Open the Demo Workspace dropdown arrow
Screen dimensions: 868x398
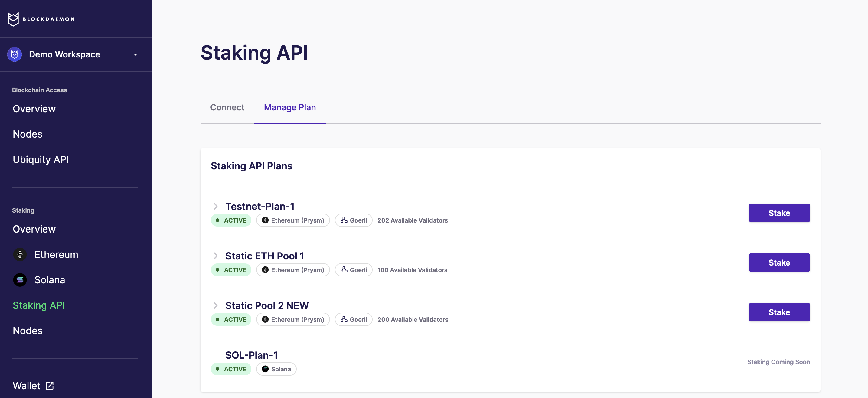[x=135, y=55]
